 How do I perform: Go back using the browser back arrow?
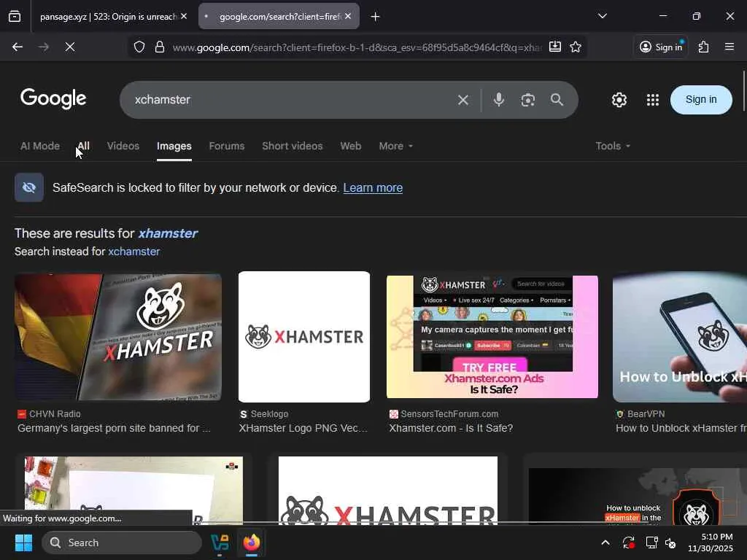18,47
